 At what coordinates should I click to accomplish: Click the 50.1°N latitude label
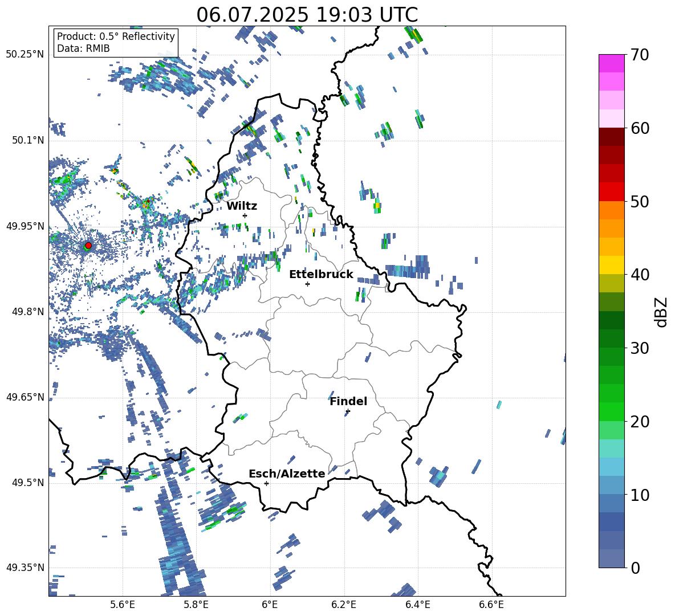tap(29, 140)
